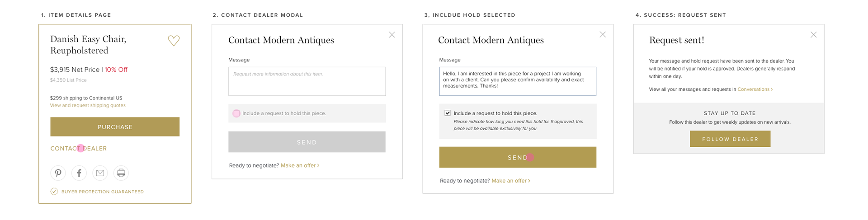Image resolution: width=868 pixels, height=220 pixels.
Task: Uncheck the checked hold request checkbox
Action: [448, 113]
